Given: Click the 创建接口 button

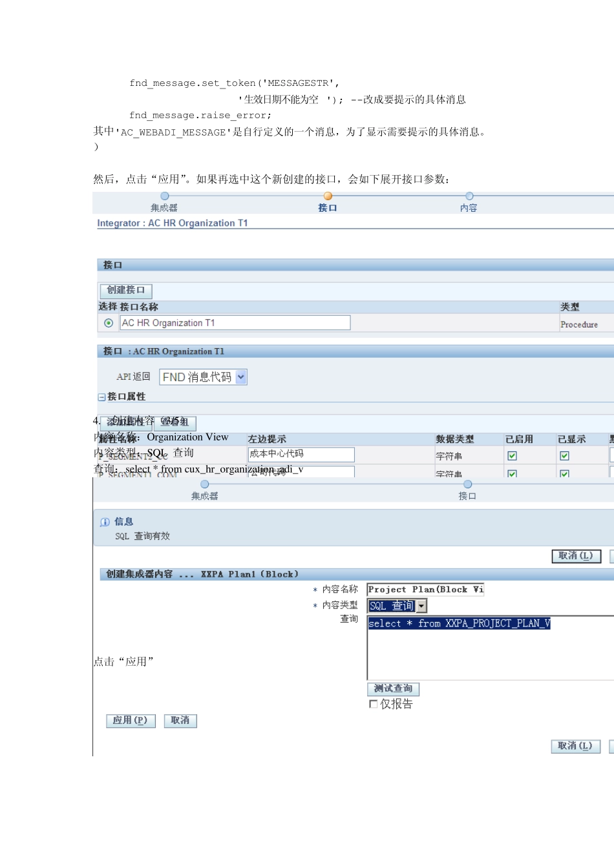Looking at the screenshot, I should pos(125,291).
